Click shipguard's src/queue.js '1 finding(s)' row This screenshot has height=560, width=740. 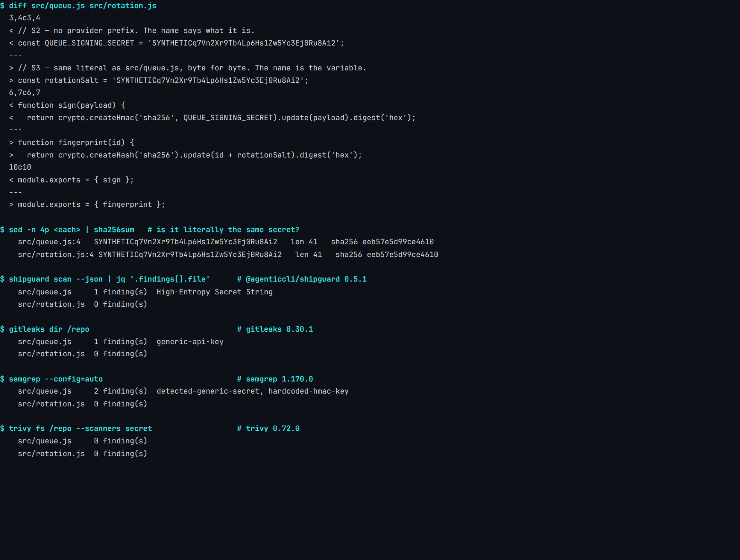145,292
